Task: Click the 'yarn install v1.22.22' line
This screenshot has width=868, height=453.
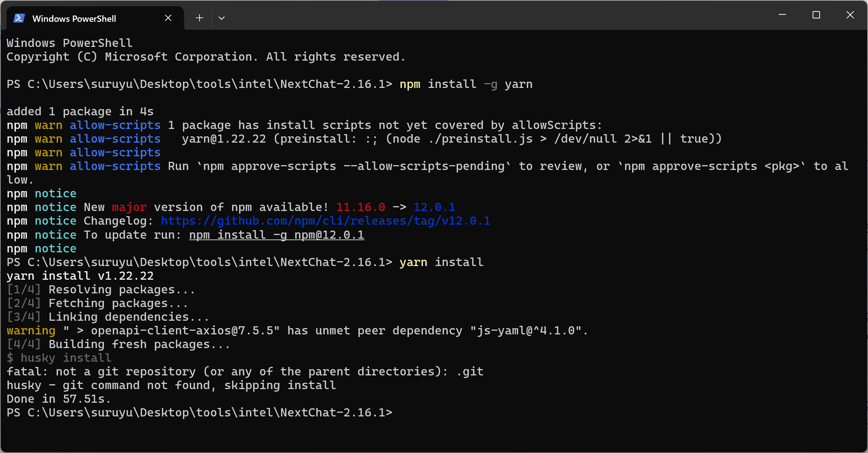Action: click(x=80, y=276)
